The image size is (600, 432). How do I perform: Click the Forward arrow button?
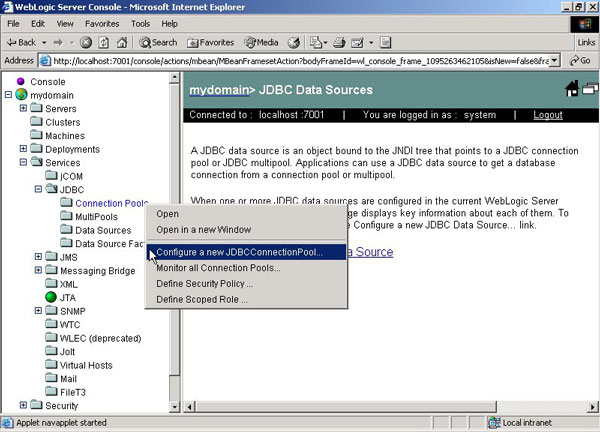58,42
